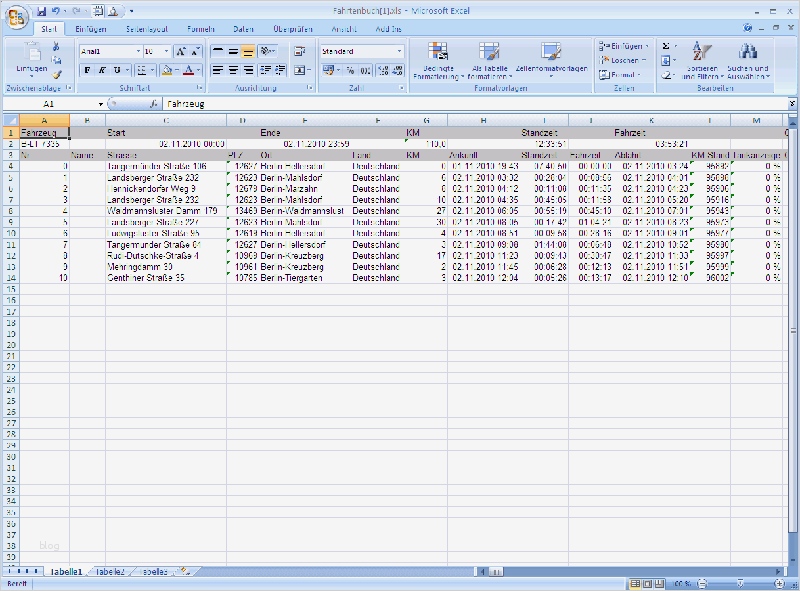Toggle bottom vertical alignment
This screenshot has width=800, height=591.
pyautogui.click(x=248, y=52)
